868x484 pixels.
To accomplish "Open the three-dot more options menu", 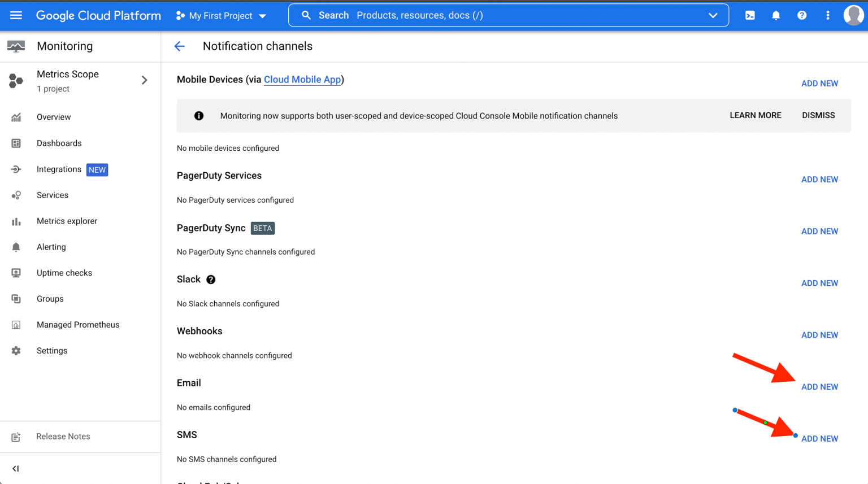I will (828, 15).
